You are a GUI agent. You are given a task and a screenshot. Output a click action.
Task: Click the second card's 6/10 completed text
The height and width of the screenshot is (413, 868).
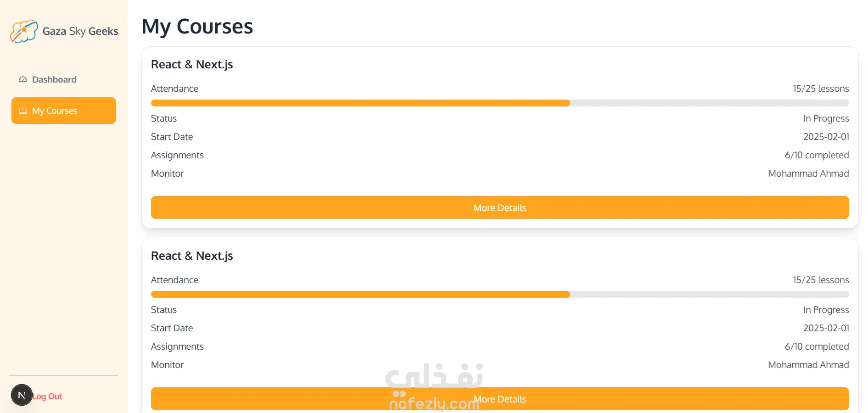coord(816,346)
